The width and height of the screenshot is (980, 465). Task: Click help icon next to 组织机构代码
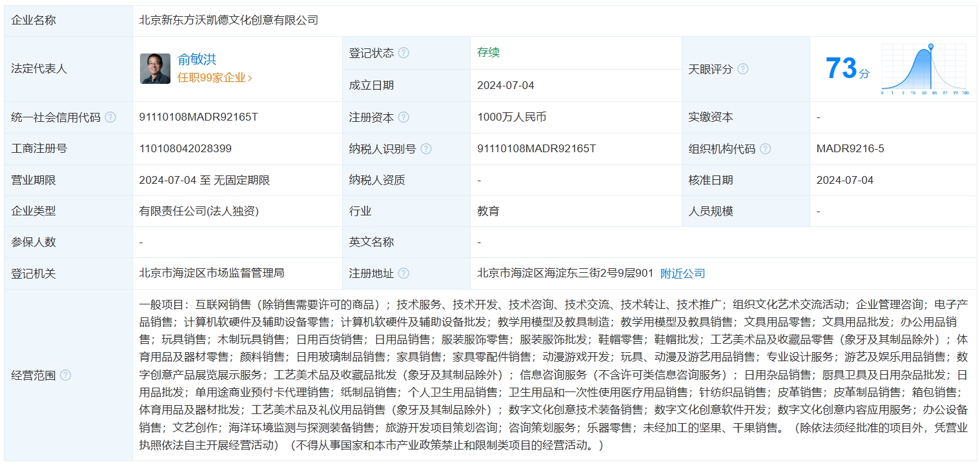tap(765, 149)
